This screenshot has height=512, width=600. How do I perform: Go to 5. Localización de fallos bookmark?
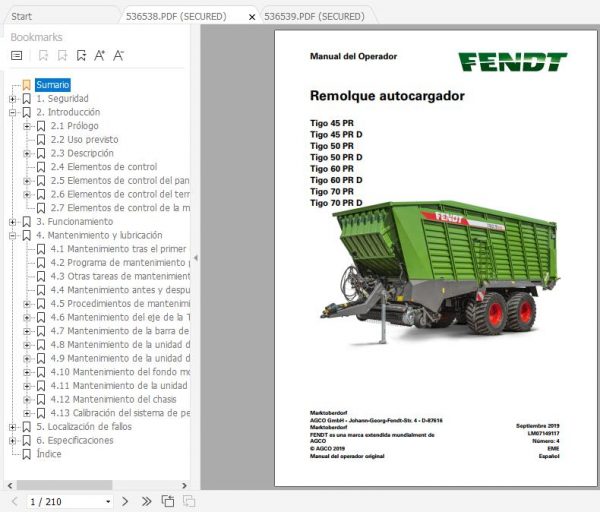pyautogui.click(x=84, y=427)
